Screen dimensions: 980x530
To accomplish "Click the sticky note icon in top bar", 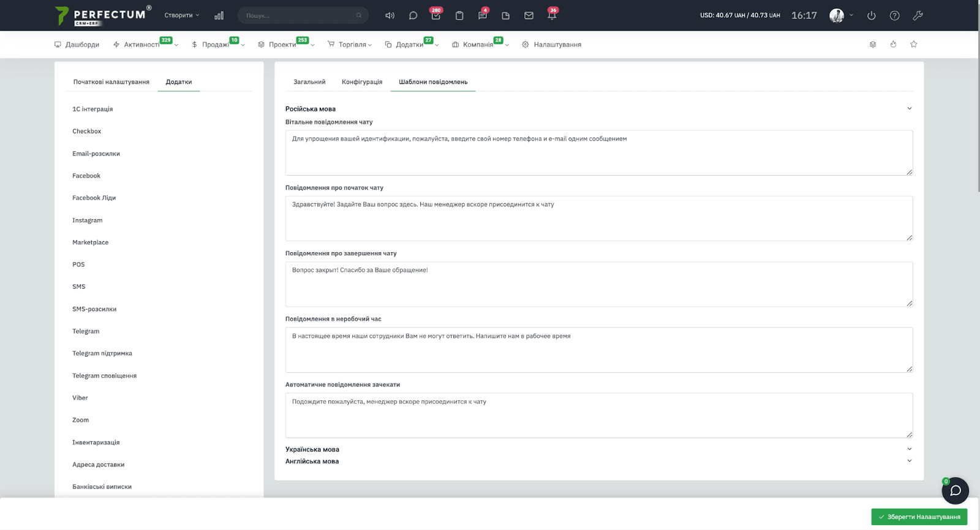I will [506, 15].
